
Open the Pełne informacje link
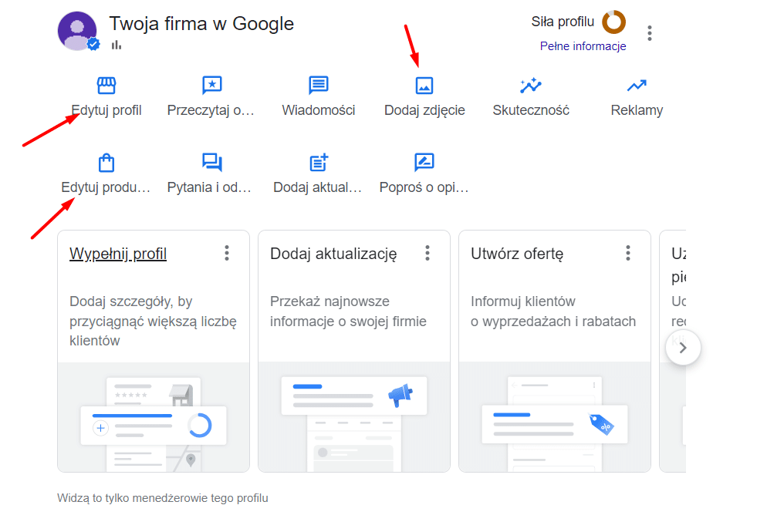pyautogui.click(x=583, y=46)
